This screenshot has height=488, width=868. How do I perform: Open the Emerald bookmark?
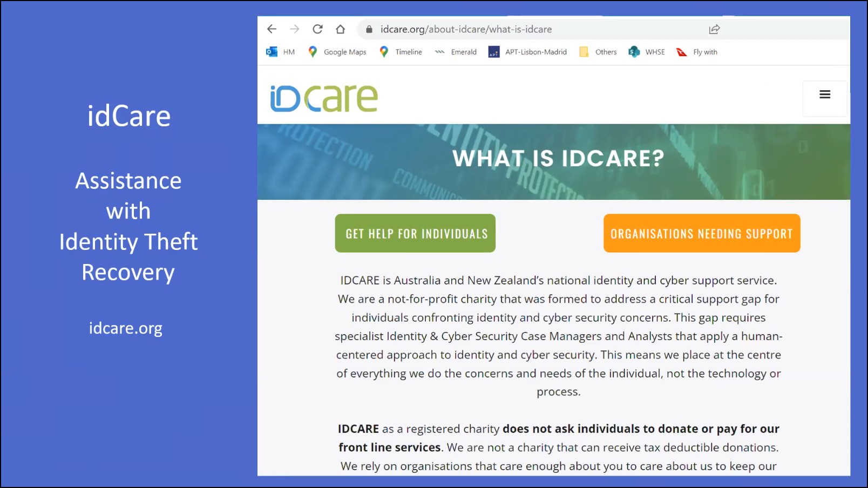(456, 52)
